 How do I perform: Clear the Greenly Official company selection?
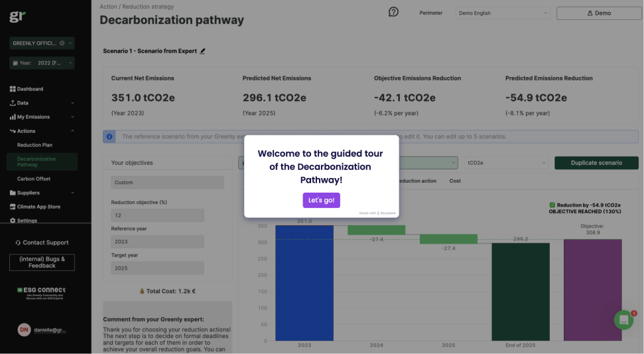[x=62, y=43]
